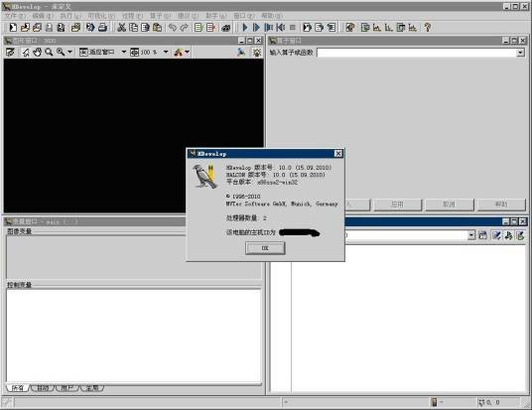Click the lightbulb icon in graphics window toolbar
The width and height of the screenshot is (532, 410).
tap(257, 53)
